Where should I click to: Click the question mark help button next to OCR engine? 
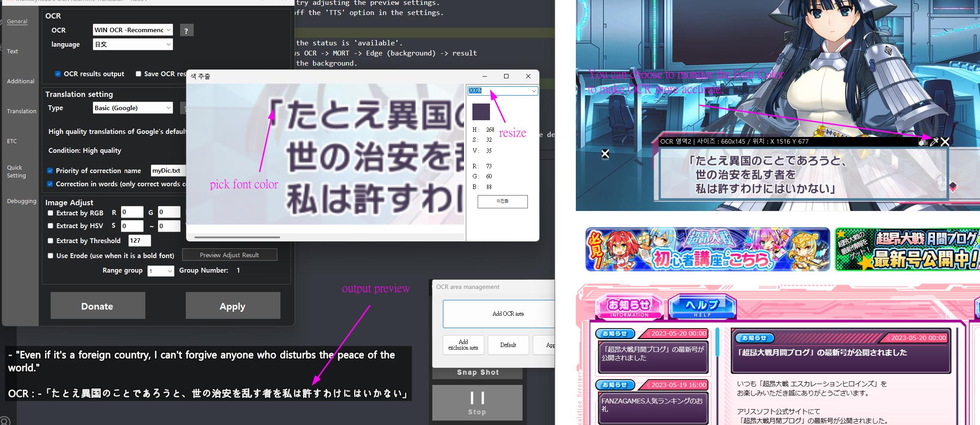click(x=186, y=31)
